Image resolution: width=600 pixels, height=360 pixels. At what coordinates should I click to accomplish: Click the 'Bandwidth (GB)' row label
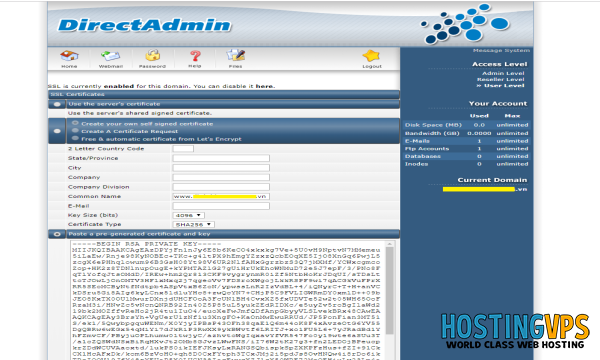[432, 133]
